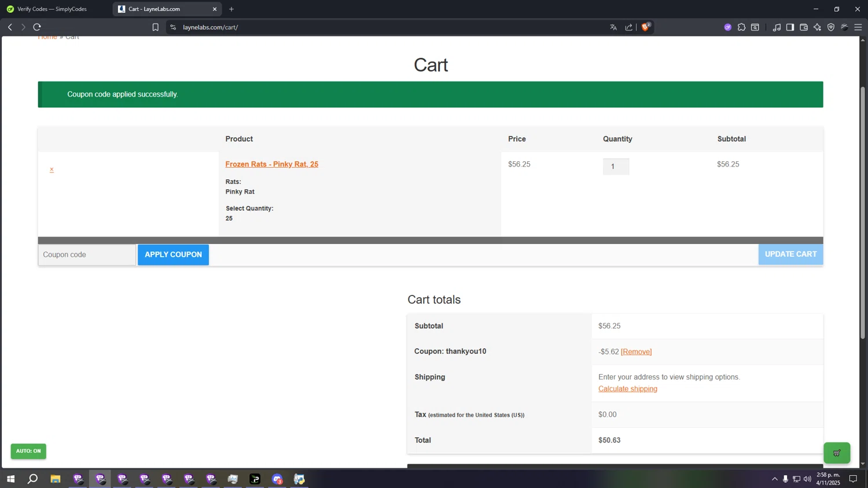Image resolution: width=868 pixels, height=488 pixels.
Task: Click the UPDATE CART button
Action: coord(790,254)
